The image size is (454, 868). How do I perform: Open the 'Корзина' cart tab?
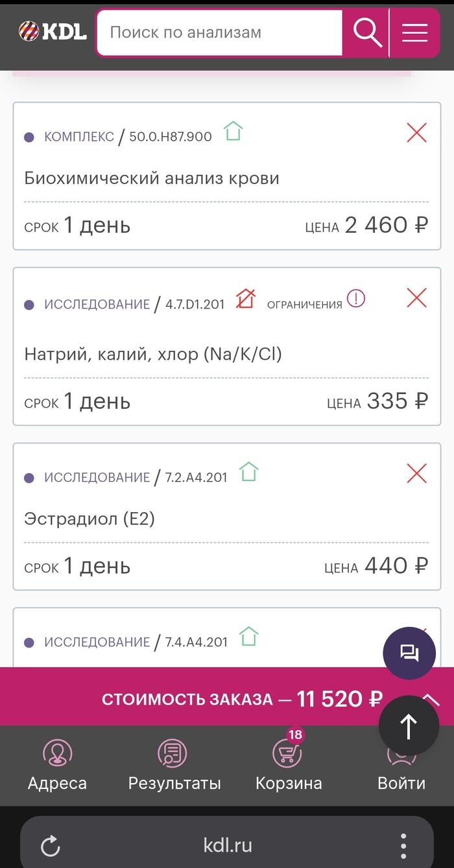[x=288, y=766]
